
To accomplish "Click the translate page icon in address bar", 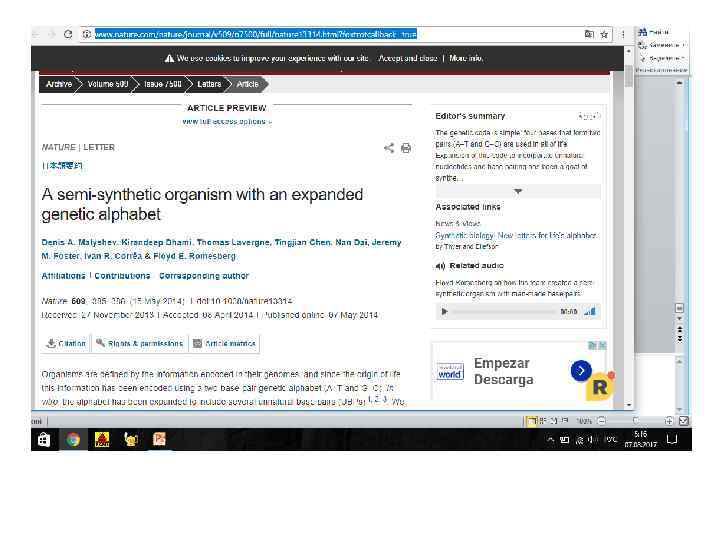I will coord(589,34).
